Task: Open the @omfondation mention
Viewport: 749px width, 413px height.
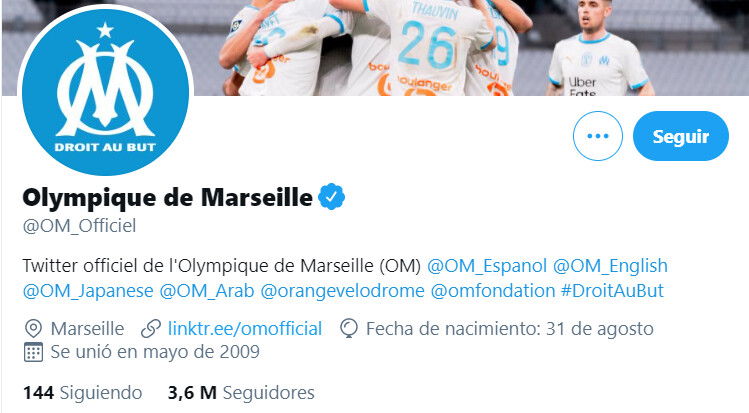Action: pos(493,291)
